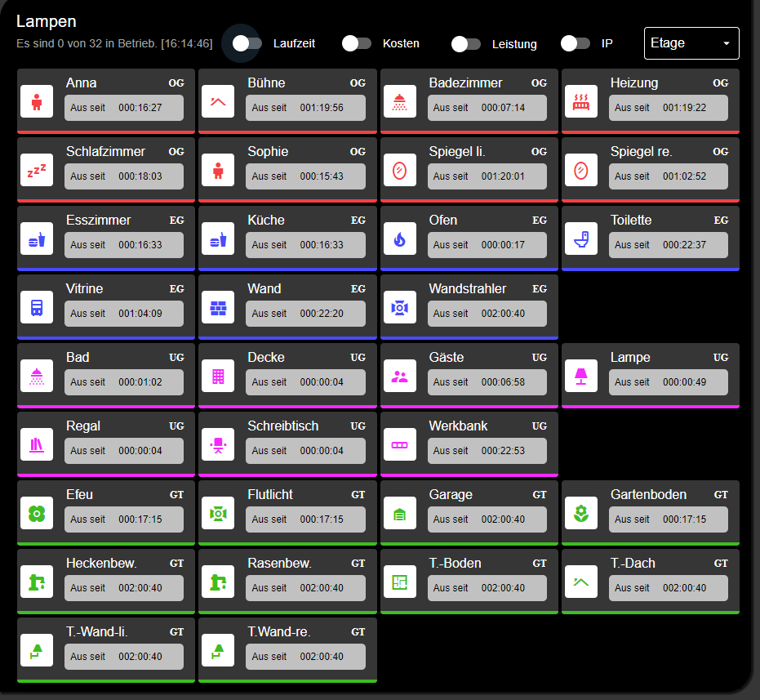Click the Ofen flame icon

pos(399,239)
